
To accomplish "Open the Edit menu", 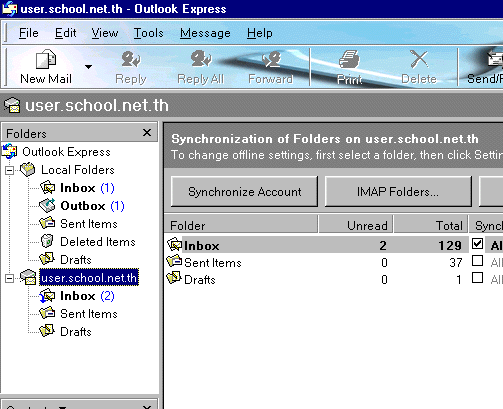I will point(66,33).
